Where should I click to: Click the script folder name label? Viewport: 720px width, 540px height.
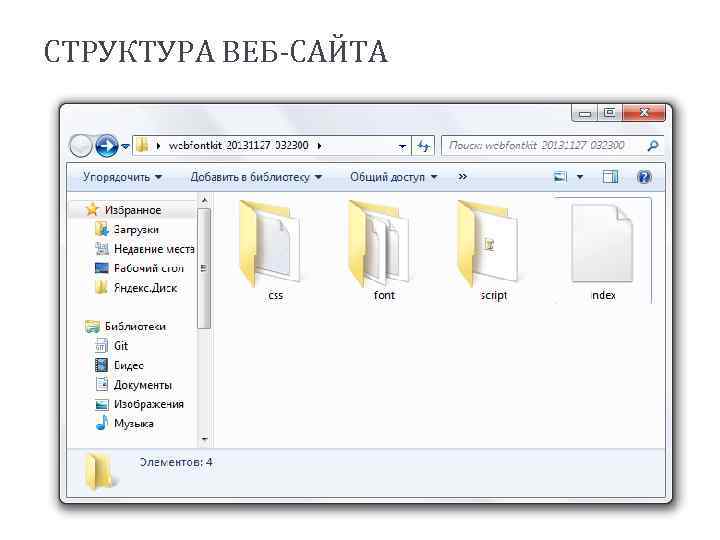click(494, 295)
